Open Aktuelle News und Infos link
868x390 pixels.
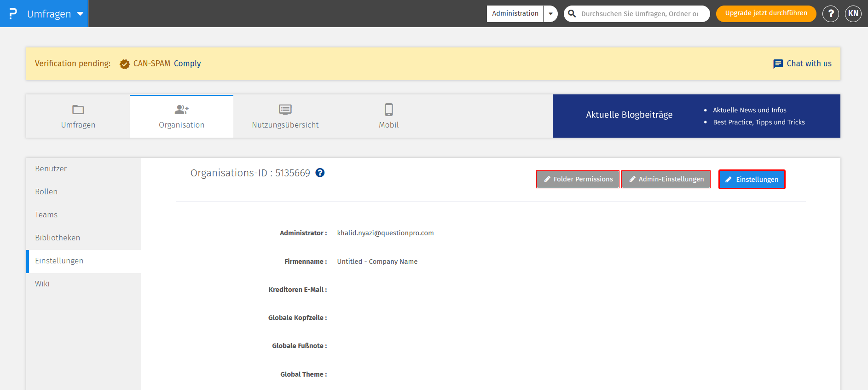coord(749,110)
